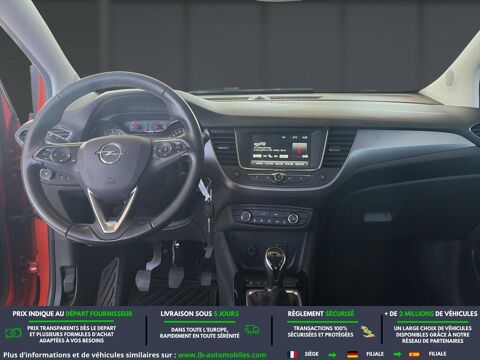480x360 pixels.
Task: Click the green banknote icon in banner
Action: tap(14, 333)
